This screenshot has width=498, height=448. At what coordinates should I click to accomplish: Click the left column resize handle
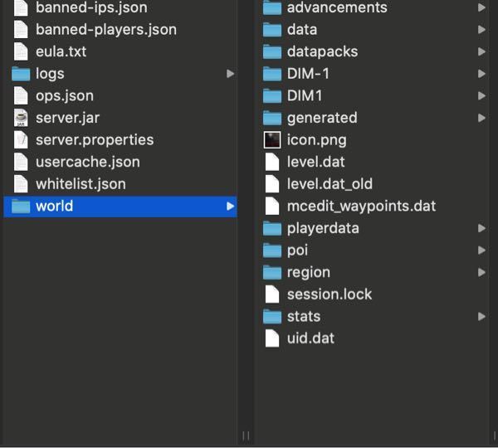pyautogui.click(x=246, y=436)
